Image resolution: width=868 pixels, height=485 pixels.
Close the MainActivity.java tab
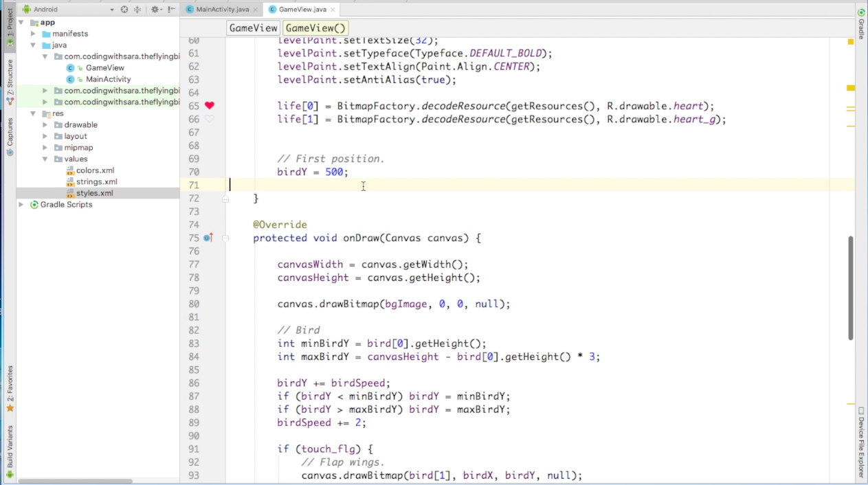coord(255,10)
